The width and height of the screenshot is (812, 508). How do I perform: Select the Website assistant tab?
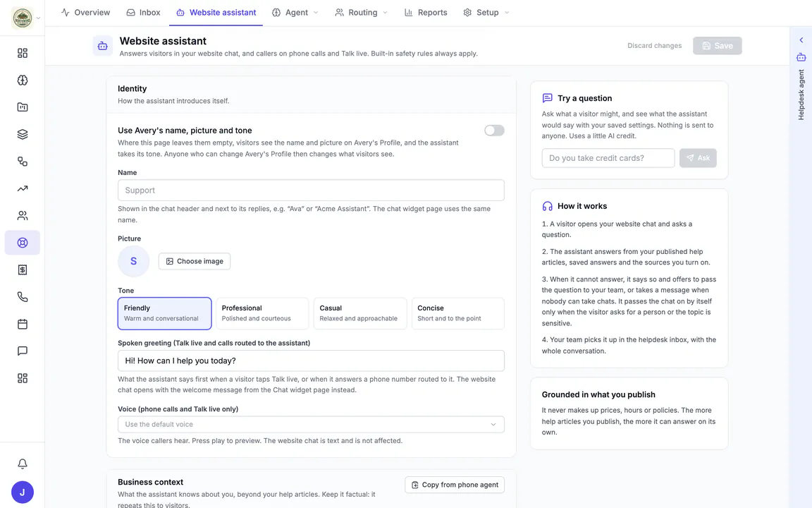coord(216,13)
